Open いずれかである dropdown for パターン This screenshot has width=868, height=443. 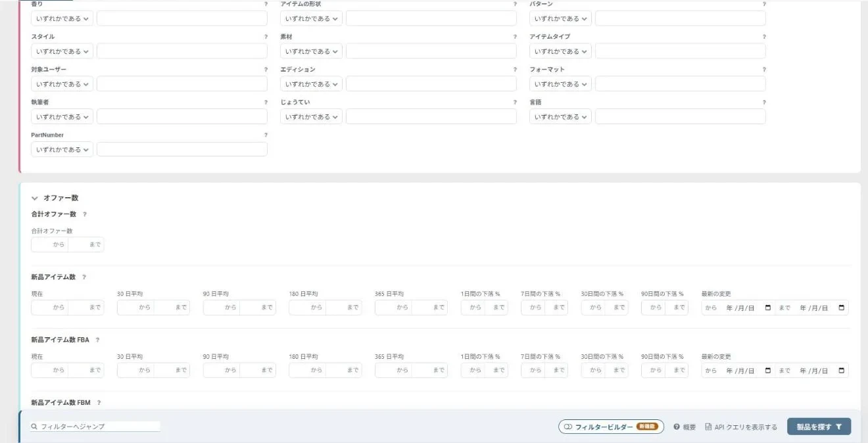[x=560, y=18]
